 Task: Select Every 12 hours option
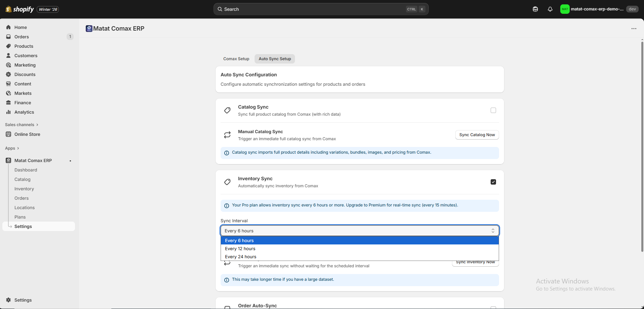pos(240,249)
